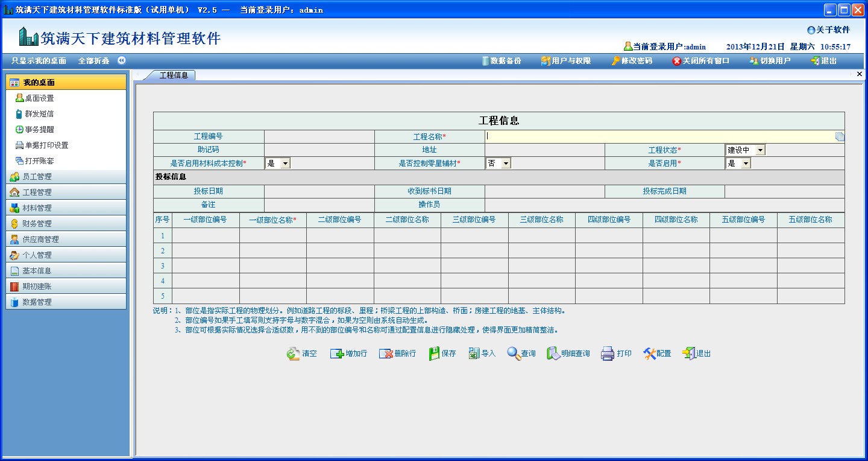Click the 数据备份 toolbar button
Screen dimensions: 868x461
click(x=502, y=61)
